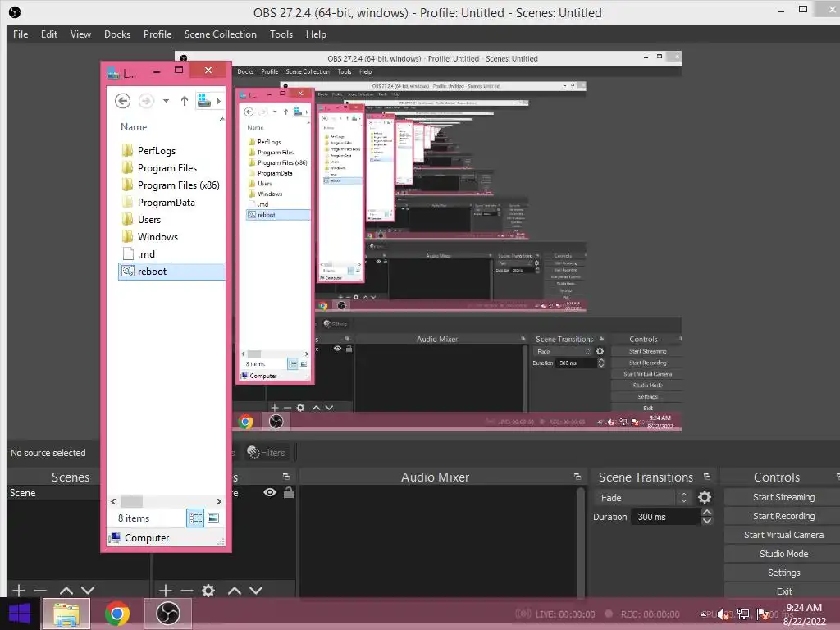Move source down in Sources panel
The width and height of the screenshot is (840, 630).
(256, 591)
